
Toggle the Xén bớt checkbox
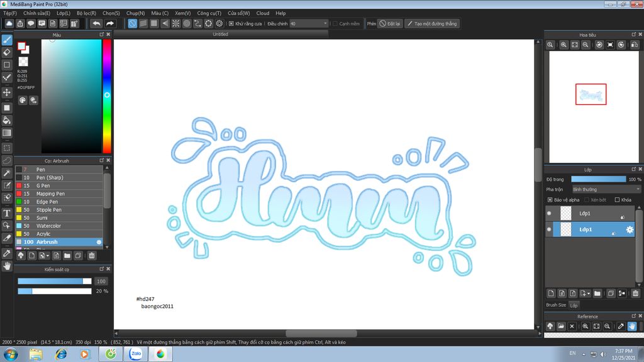tap(587, 200)
